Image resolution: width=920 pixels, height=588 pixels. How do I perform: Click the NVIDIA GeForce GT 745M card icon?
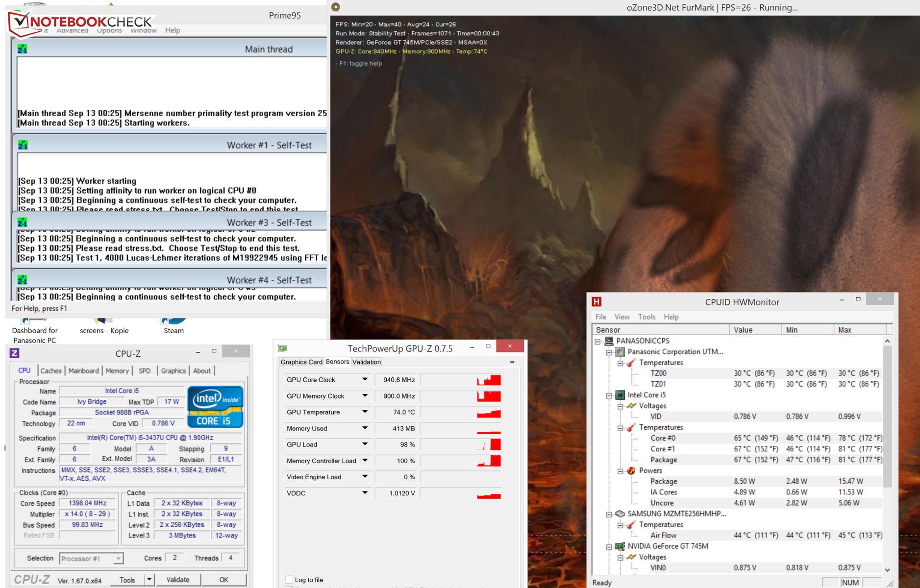620,546
